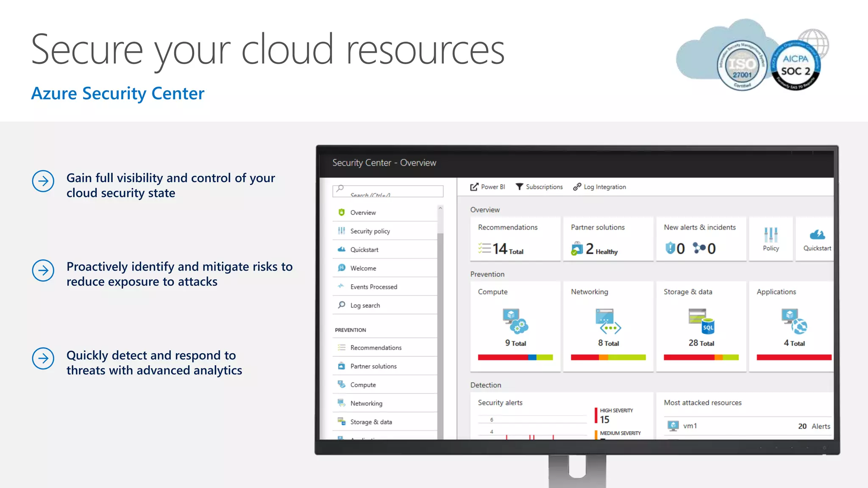Click the Networking tile icon

pyautogui.click(x=608, y=321)
